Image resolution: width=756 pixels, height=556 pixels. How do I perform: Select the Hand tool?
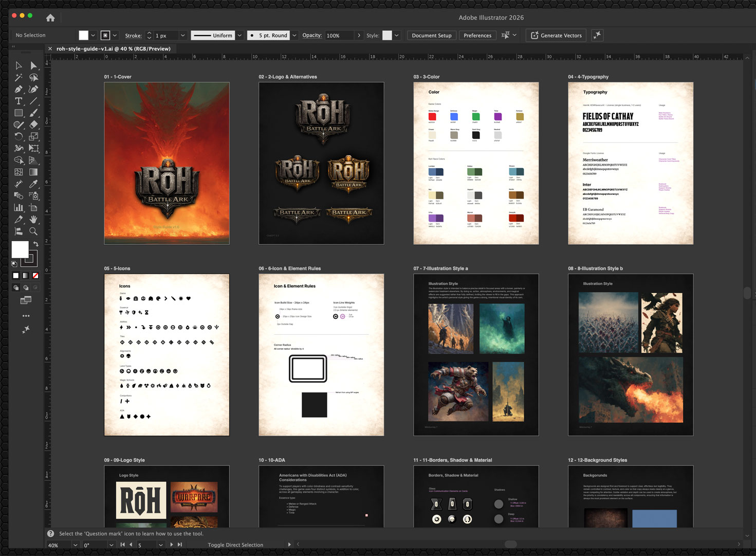click(33, 219)
